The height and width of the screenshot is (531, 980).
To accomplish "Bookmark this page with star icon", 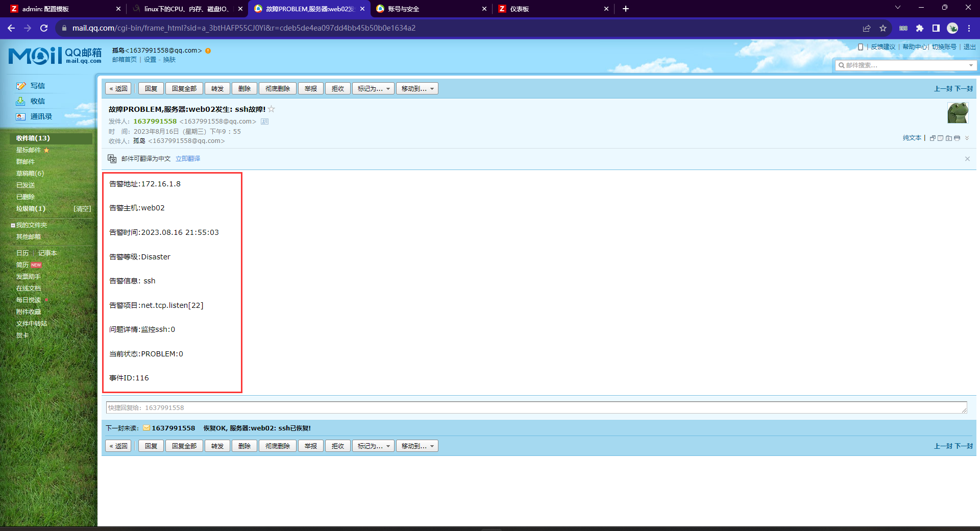I will click(x=883, y=28).
